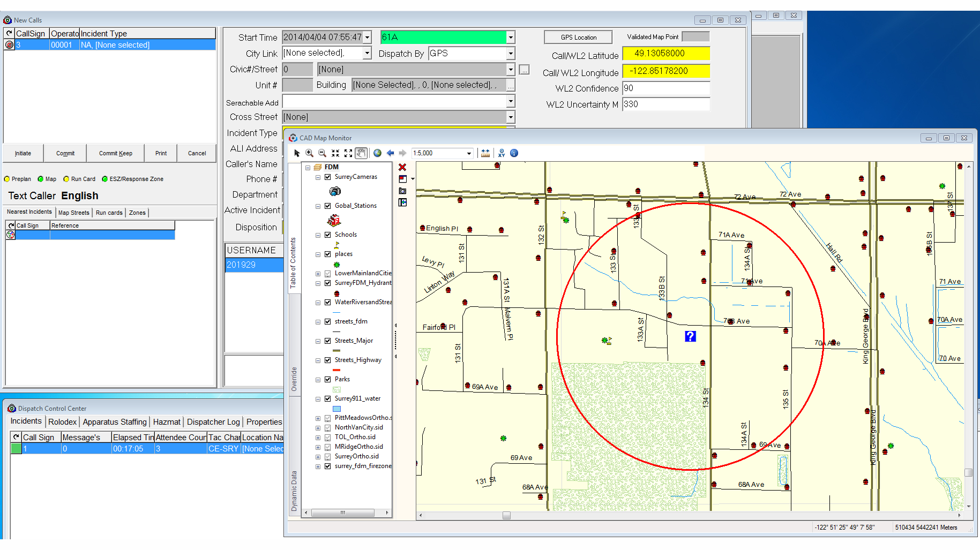Open the Measure ruler tool
Viewport: 980px width, 550px height.
click(x=485, y=153)
